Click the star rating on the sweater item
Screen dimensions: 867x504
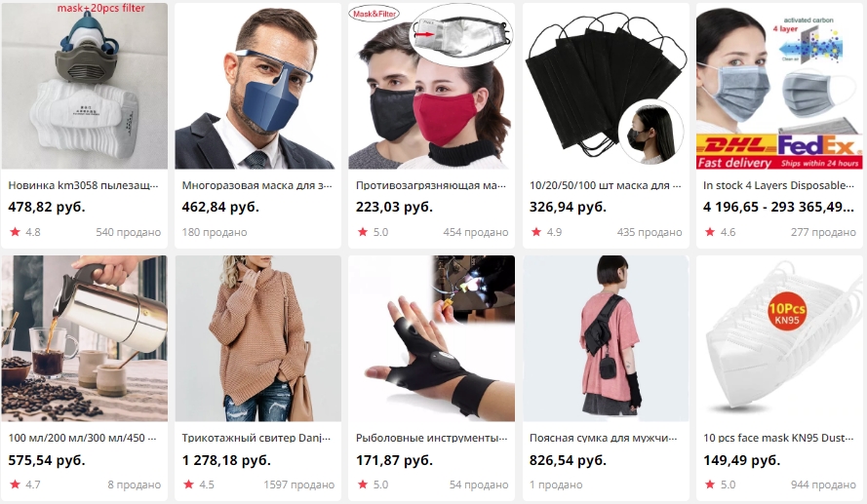point(188,485)
